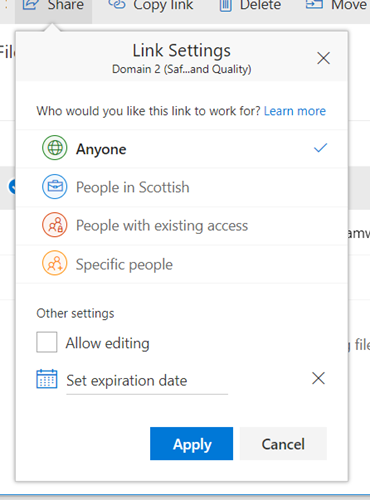Click the Specific people icon
This screenshot has width=370, height=500.
pyautogui.click(x=55, y=263)
